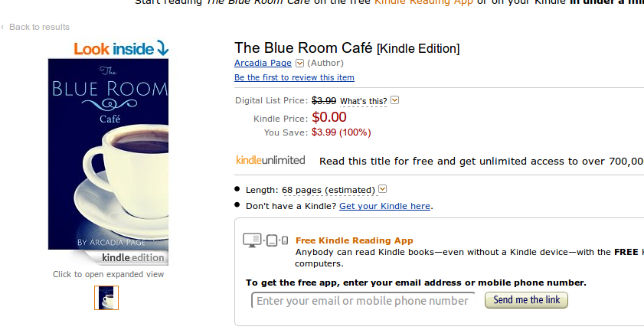Click Be the first to review link
Viewport: 644px width, 330px height.
click(294, 77)
